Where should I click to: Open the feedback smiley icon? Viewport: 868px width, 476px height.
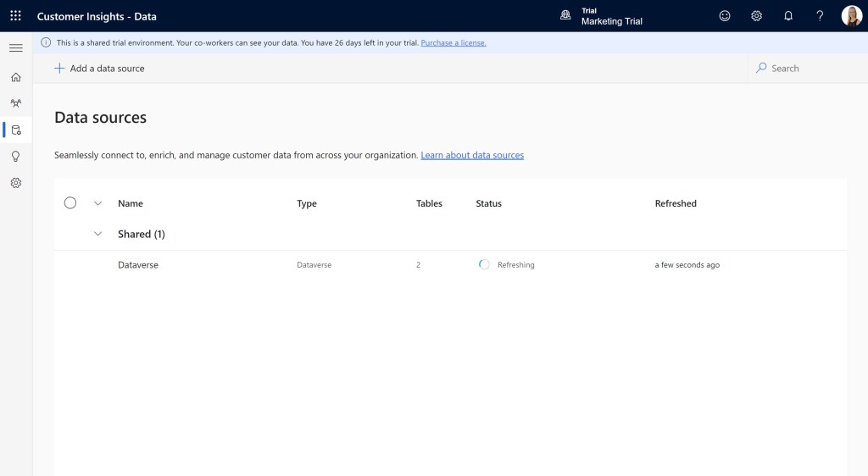point(724,16)
